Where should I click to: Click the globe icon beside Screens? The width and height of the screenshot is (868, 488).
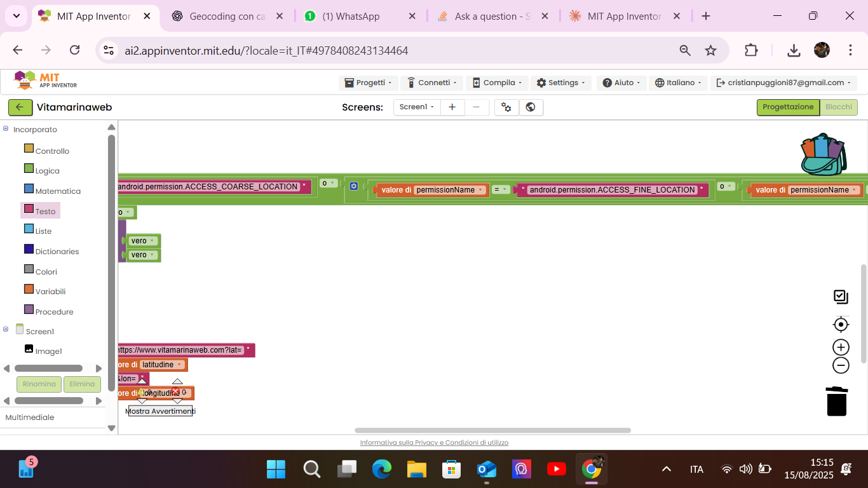531,107
